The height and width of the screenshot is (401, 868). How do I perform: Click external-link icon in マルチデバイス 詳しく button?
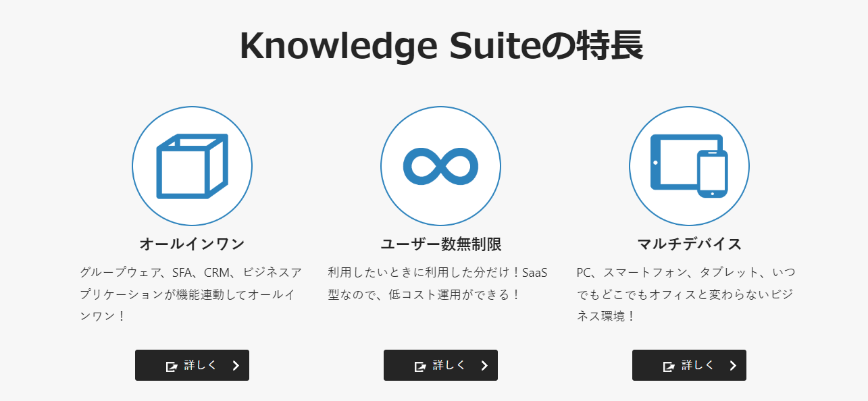(669, 366)
